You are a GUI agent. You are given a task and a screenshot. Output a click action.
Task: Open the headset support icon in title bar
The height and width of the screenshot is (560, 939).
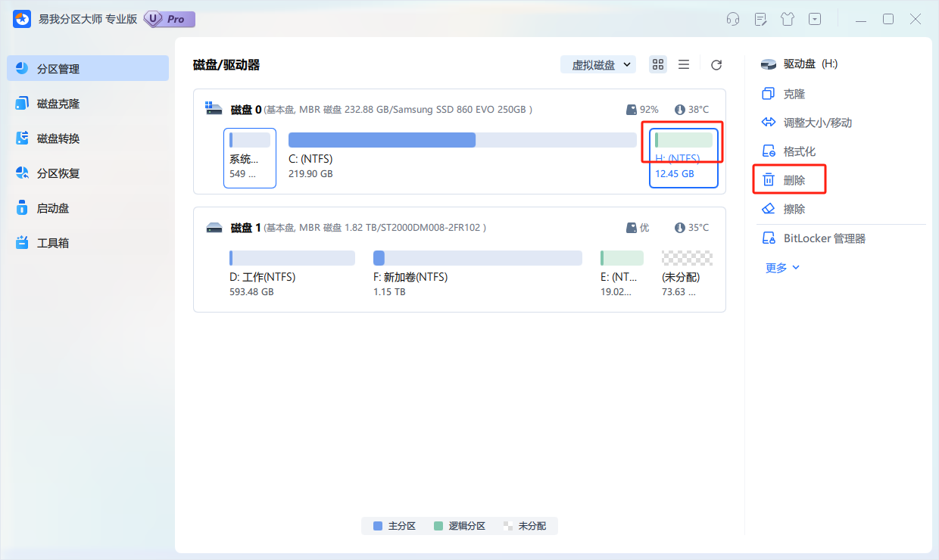[x=733, y=19]
